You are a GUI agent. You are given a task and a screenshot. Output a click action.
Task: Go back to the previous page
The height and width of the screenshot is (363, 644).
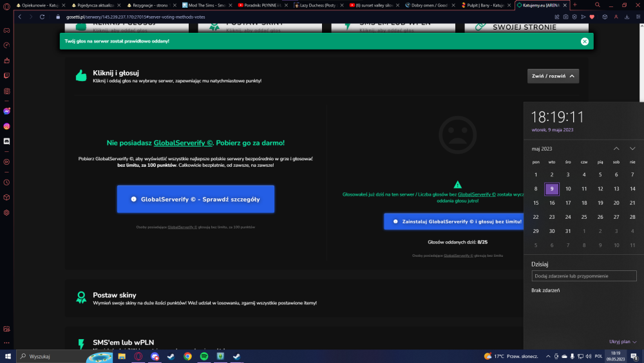[20, 17]
